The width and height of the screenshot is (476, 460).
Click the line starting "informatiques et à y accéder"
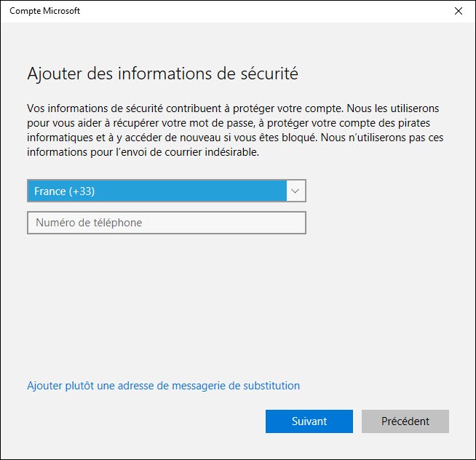tap(234, 138)
